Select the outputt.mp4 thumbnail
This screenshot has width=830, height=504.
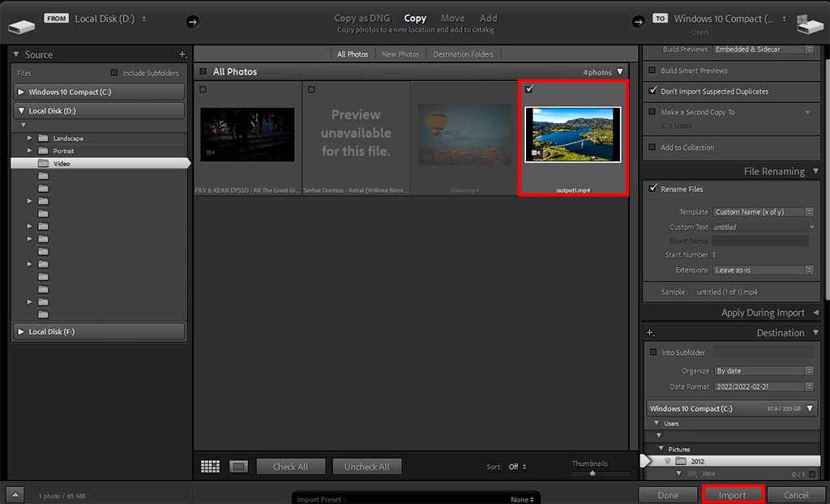[573, 135]
